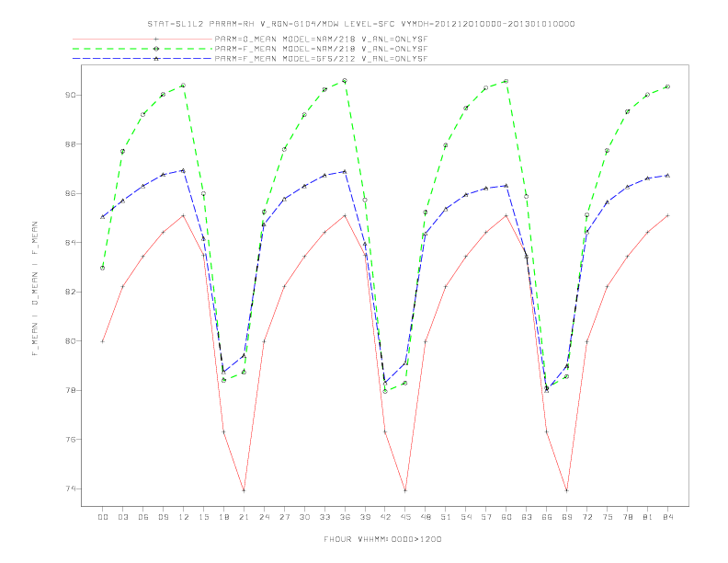The image size is (728, 563).
Task: Click y-axis tick value 80
Action: 71,341
